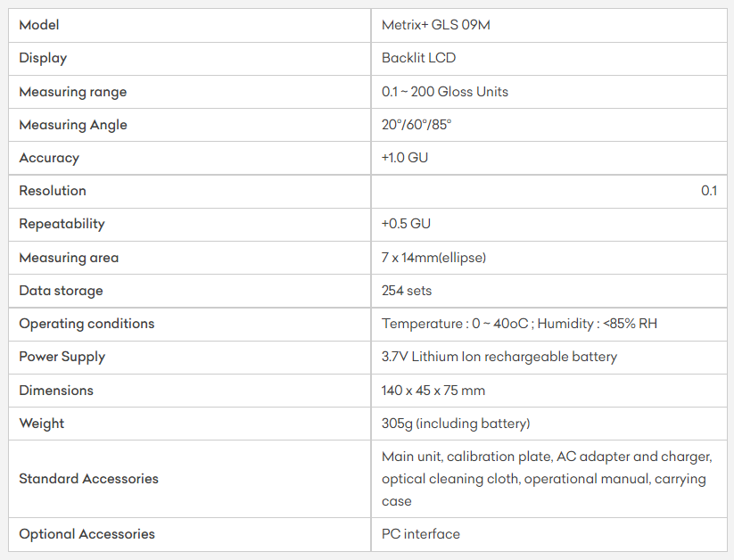The image size is (734, 560).
Task: Select the +1.0 GU accuracy value
Action: (x=406, y=158)
